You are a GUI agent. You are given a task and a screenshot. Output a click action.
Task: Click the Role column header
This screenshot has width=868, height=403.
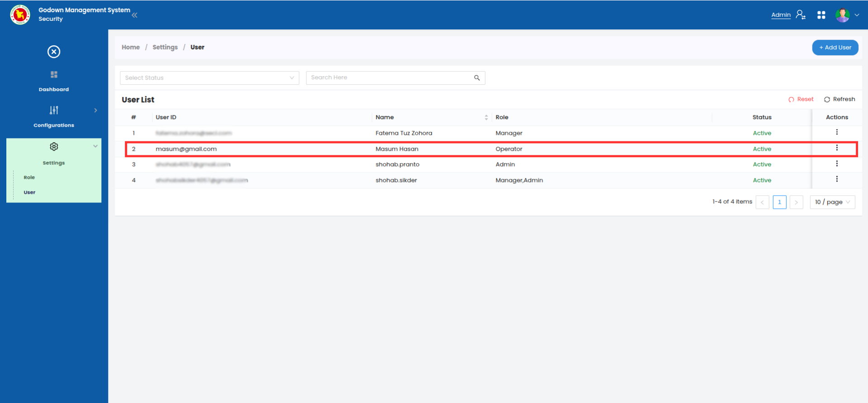tap(502, 117)
